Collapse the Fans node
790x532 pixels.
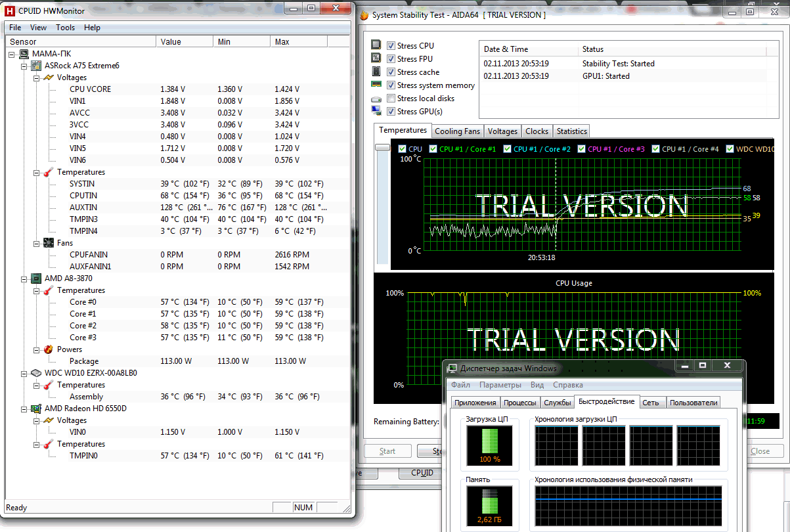point(36,243)
